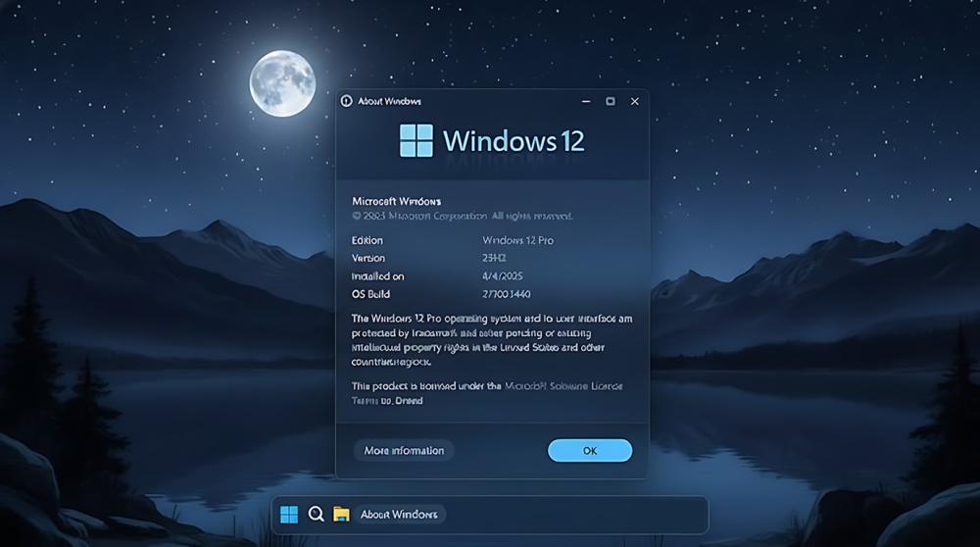
Task: Click the moon on the desktop wallpaper
Action: point(282,83)
